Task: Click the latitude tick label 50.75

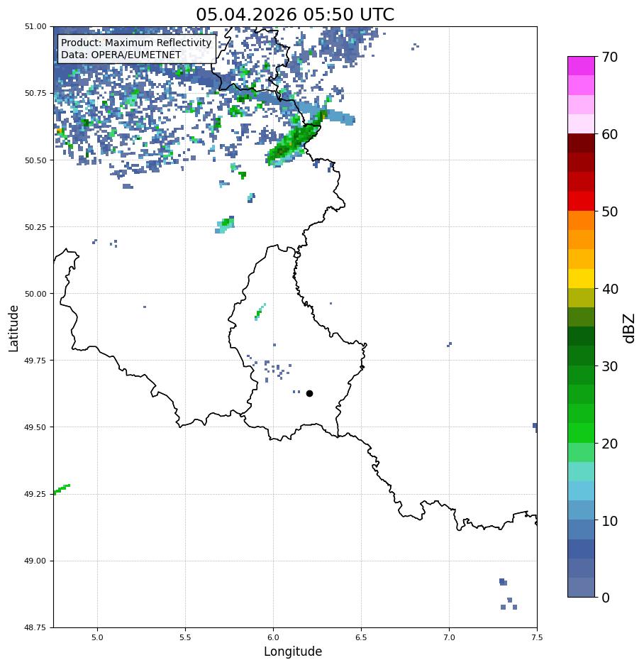Action: point(35,93)
